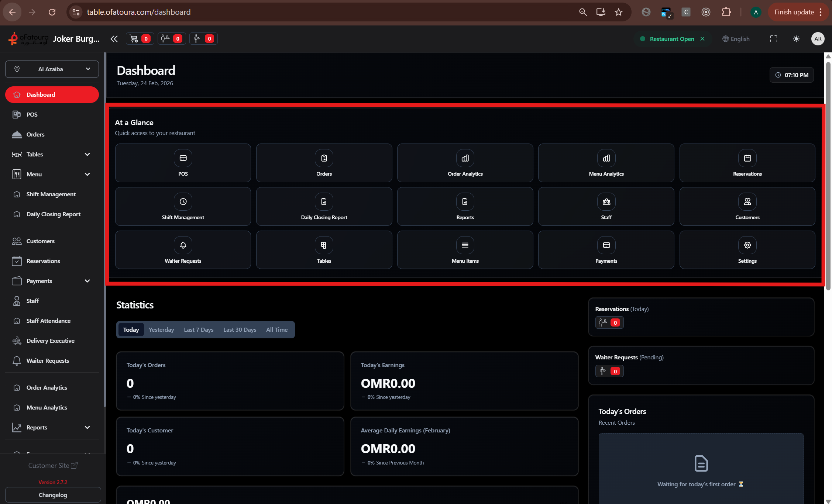Open the Customer Site link
Image resolution: width=832 pixels, height=504 pixels.
(53, 465)
